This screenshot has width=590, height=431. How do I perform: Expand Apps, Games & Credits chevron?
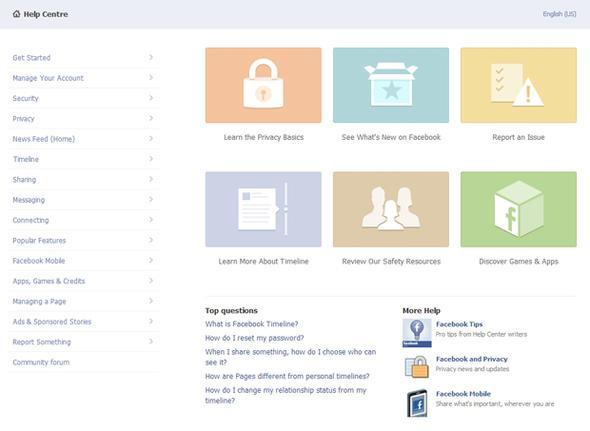pyautogui.click(x=151, y=280)
